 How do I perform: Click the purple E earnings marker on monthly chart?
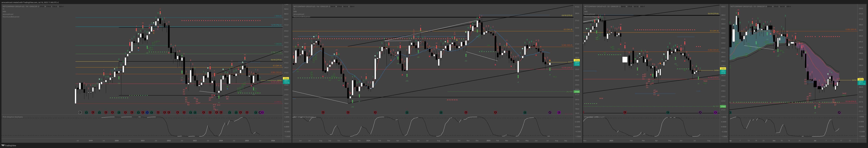point(263,113)
